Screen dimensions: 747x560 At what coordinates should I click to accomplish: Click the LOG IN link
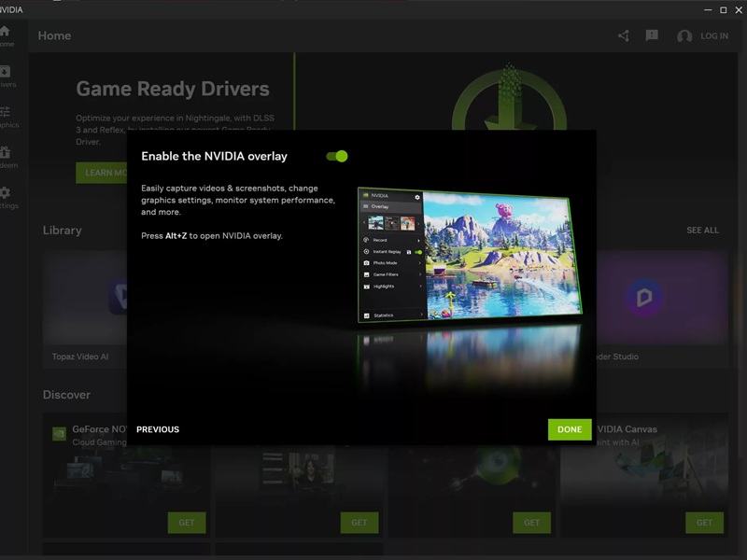click(713, 35)
